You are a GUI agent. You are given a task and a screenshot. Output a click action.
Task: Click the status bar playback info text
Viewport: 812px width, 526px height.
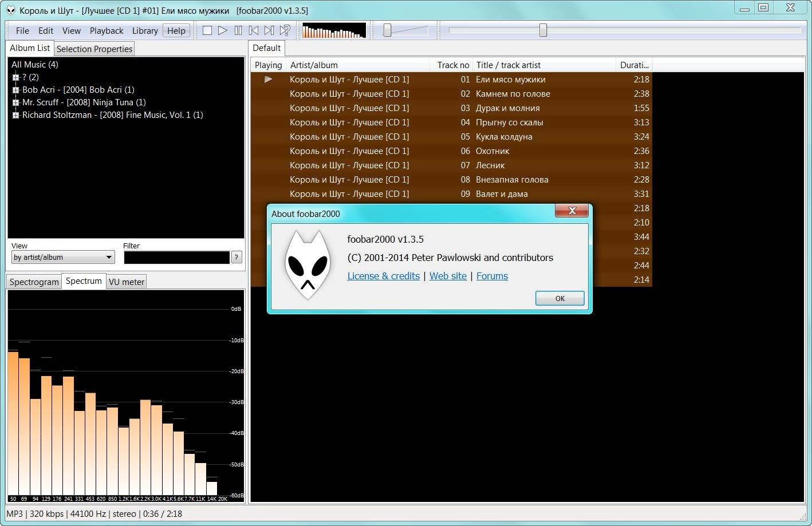[x=94, y=514]
